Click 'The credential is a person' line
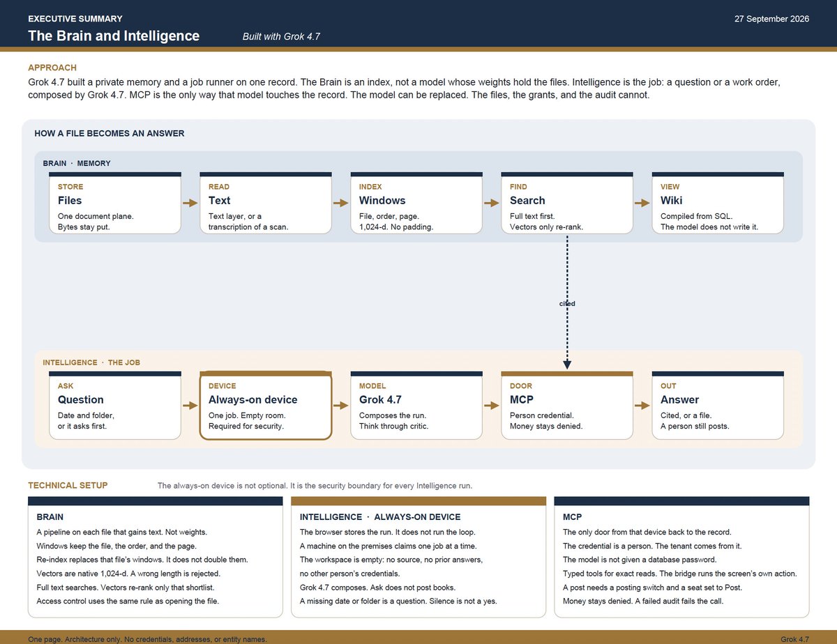 pos(652,546)
